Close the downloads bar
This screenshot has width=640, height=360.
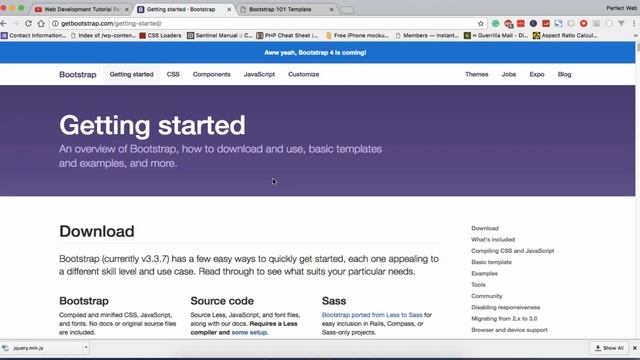coord(635,348)
